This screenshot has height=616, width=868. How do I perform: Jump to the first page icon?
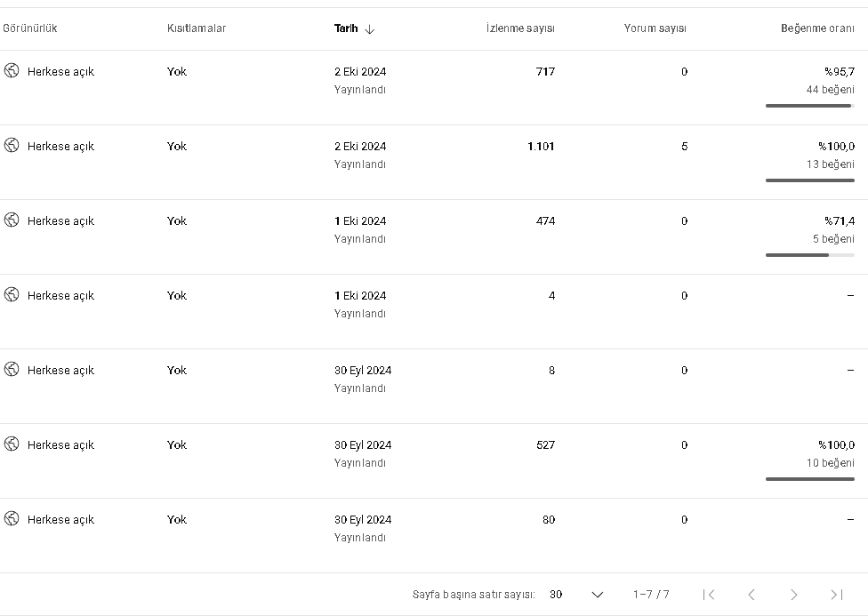709,595
